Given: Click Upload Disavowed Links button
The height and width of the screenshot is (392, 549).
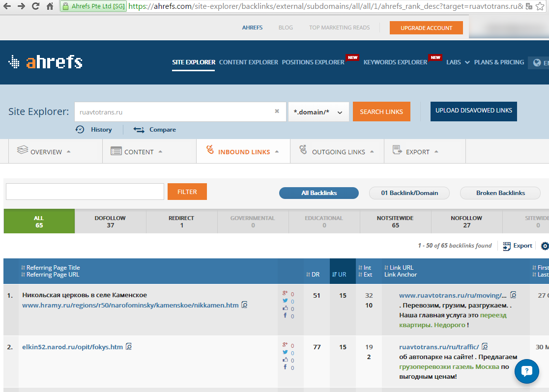Looking at the screenshot, I should coord(473,112).
